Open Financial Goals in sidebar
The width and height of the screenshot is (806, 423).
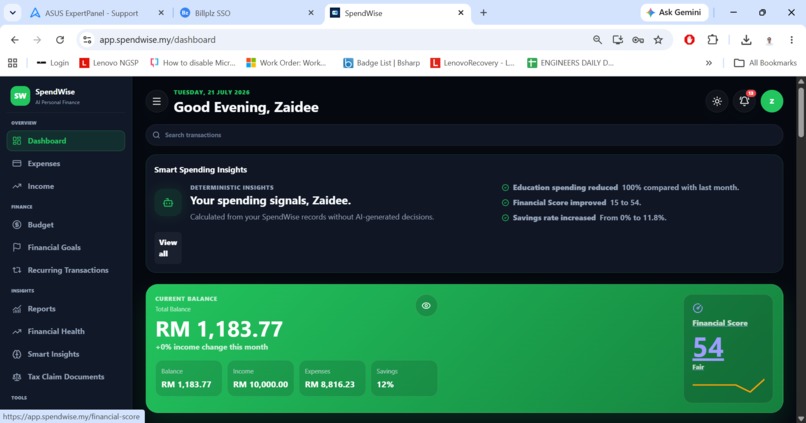click(66, 247)
